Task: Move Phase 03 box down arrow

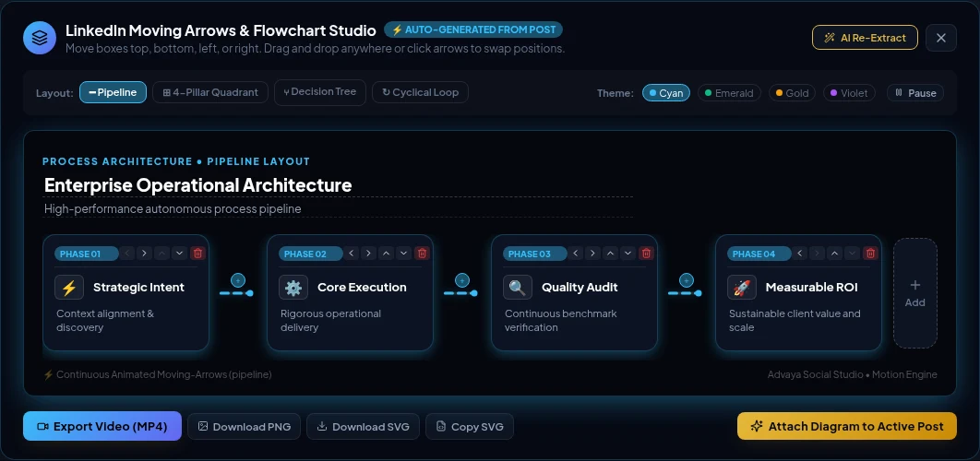Action: (x=628, y=253)
